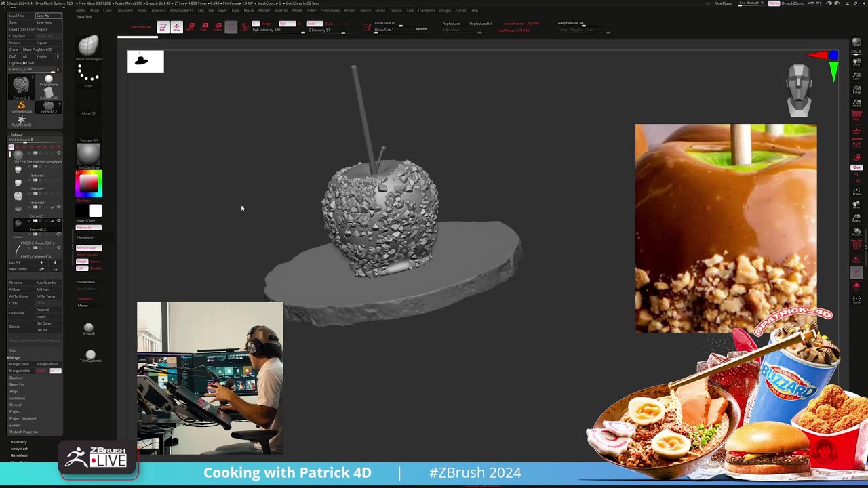The image size is (868, 488).
Task: Select the Cylinder3D tool thumbnail
Action: (x=48, y=93)
